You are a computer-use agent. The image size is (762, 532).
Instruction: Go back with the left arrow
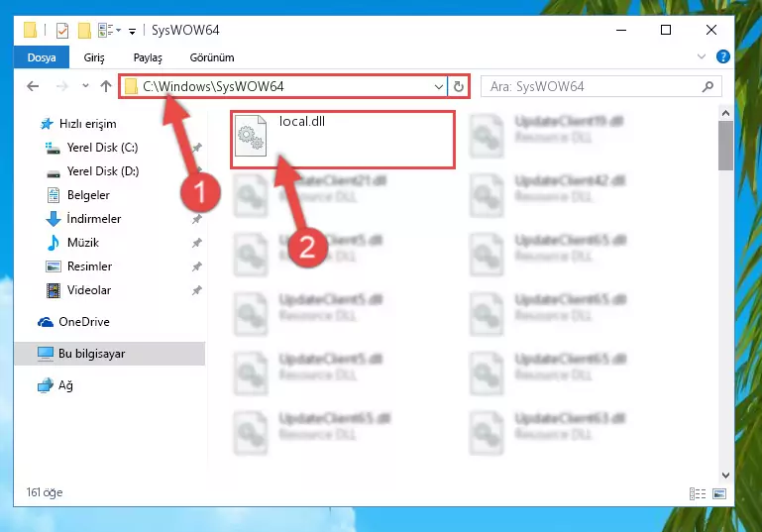(33, 86)
